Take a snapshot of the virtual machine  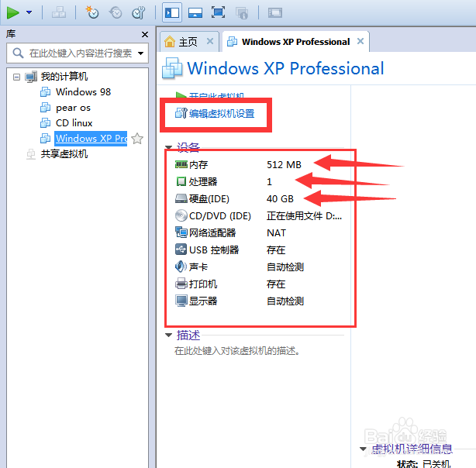[92, 12]
